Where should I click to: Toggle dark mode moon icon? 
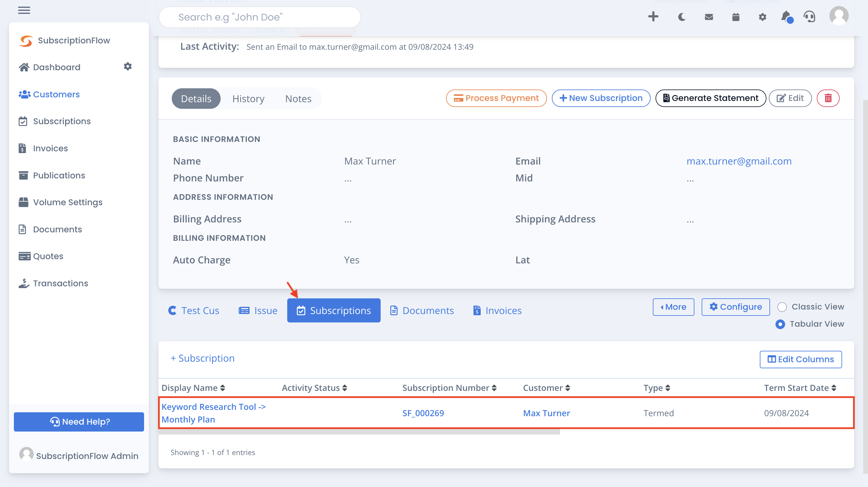(682, 17)
